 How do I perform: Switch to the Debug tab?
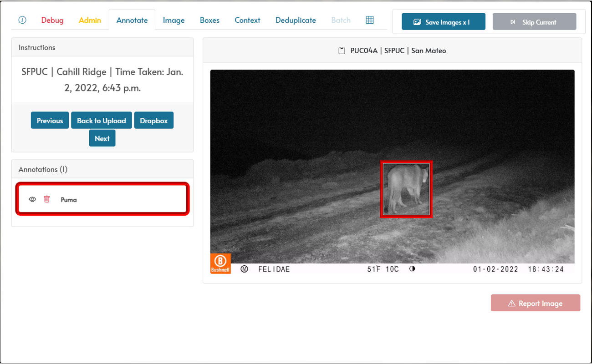[52, 20]
